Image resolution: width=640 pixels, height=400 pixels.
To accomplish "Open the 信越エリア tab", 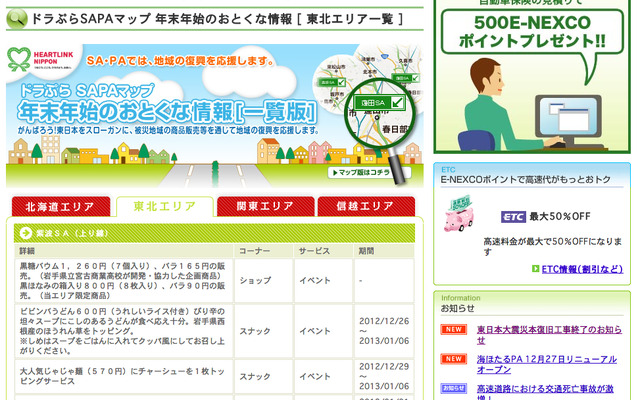I will point(366,207).
